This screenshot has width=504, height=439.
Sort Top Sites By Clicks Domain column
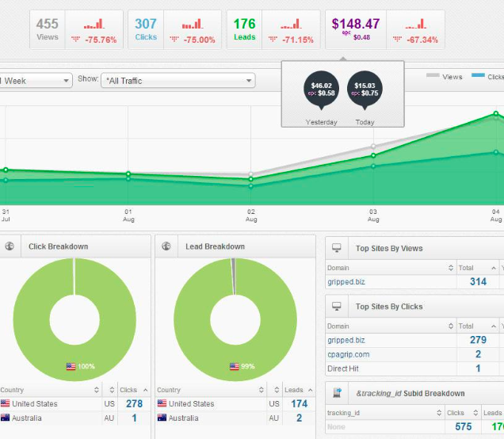coord(391,326)
